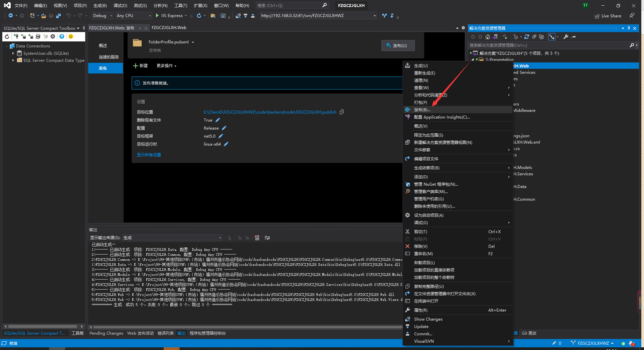The width and height of the screenshot is (644, 350).
Task: Open the 文件(F) menu
Action: pos(21,6)
